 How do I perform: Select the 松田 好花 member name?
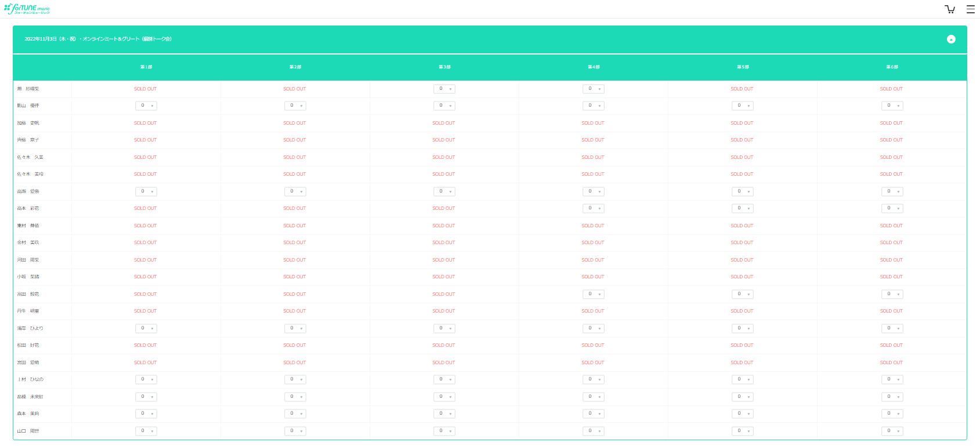[28, 345]
